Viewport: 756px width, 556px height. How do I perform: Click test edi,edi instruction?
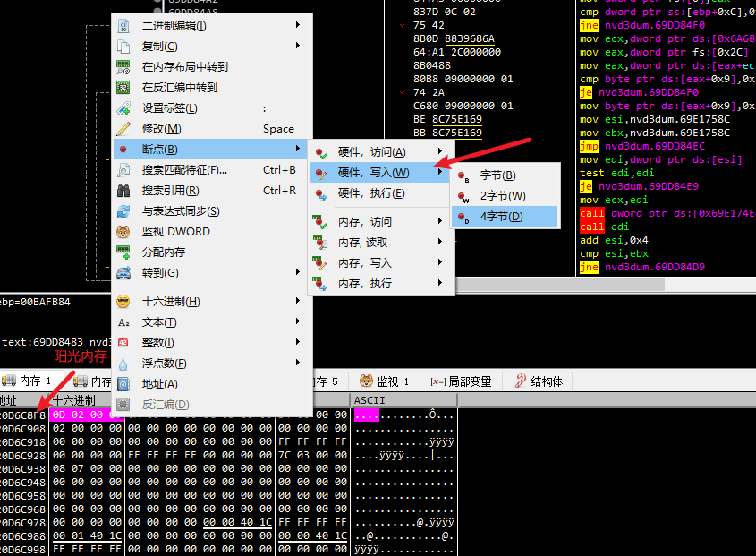616,173
